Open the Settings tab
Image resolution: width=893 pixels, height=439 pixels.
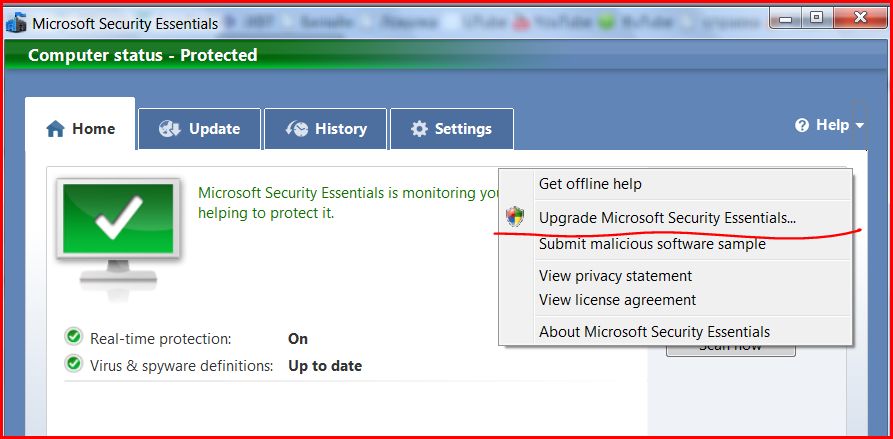point(452,129)
